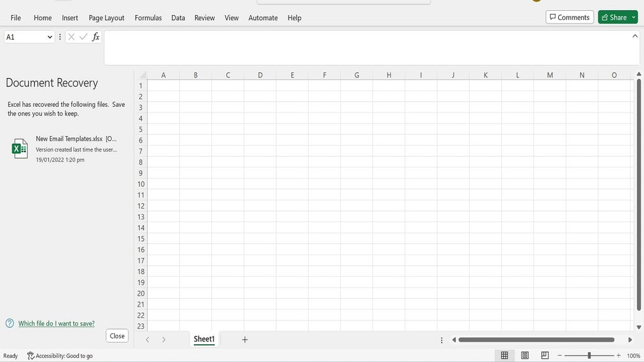
Task: Select row 1 header
Action: click(x=140, y=86)
